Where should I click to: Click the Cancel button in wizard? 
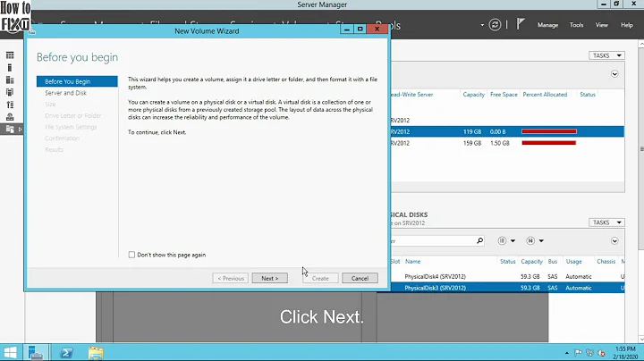click(360, 278)
